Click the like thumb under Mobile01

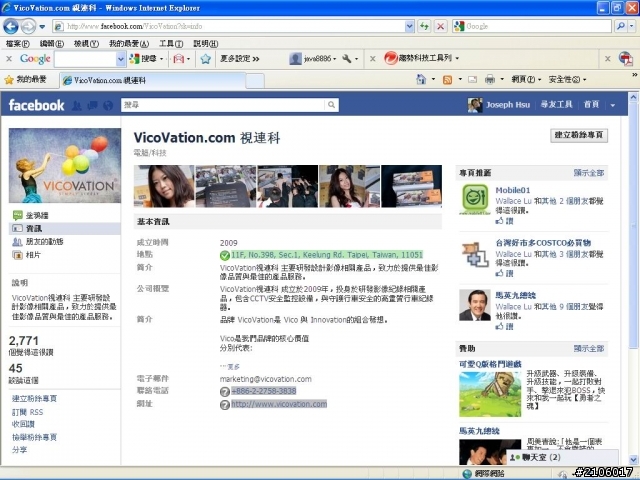pos(499,221)
